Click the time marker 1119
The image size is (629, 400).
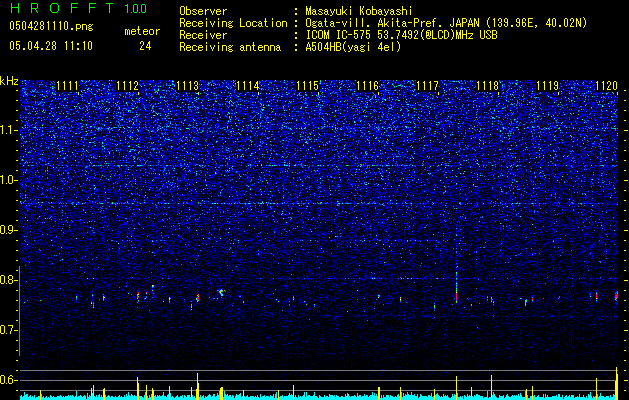(548, 86)
